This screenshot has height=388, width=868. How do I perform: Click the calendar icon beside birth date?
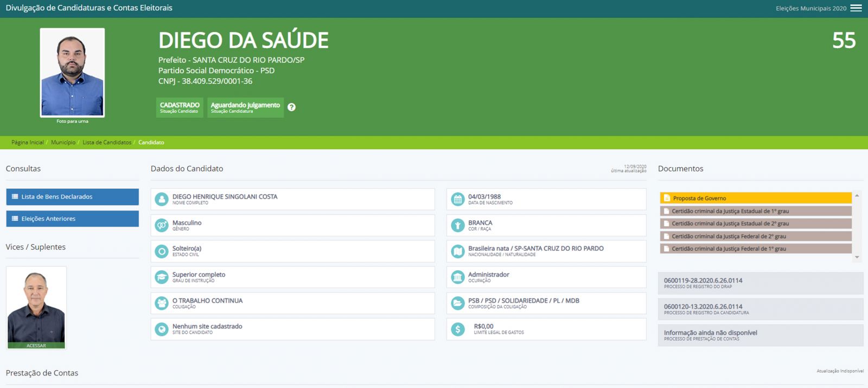(458, 199)
